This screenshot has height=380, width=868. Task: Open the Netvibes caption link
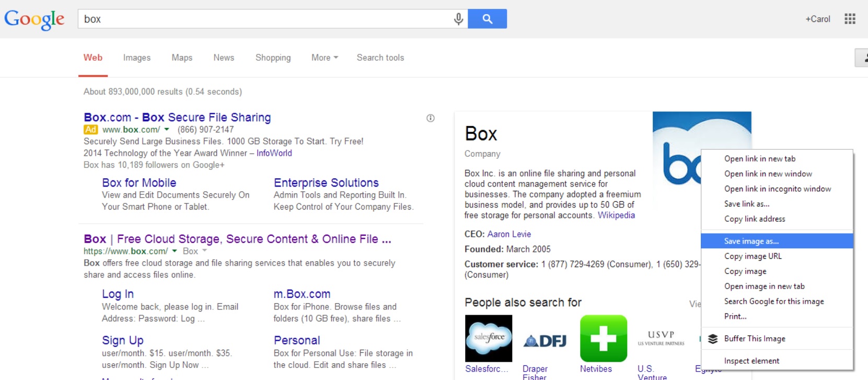click(x=596, y=369)
